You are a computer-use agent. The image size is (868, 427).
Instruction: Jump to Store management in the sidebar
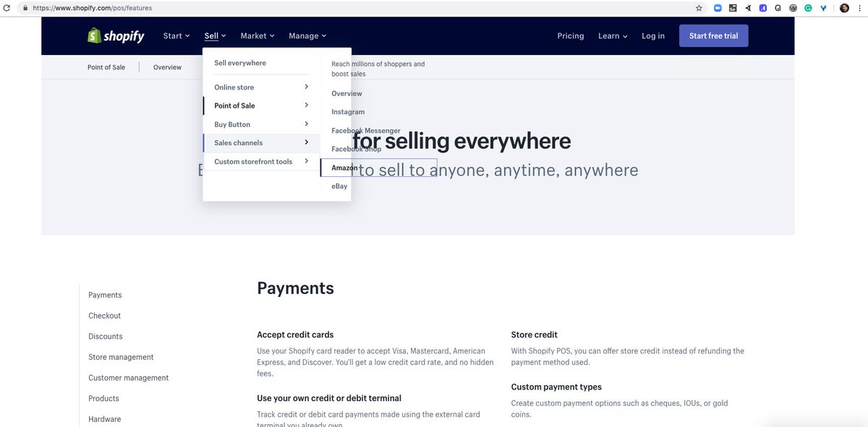(x=121, y=357)
